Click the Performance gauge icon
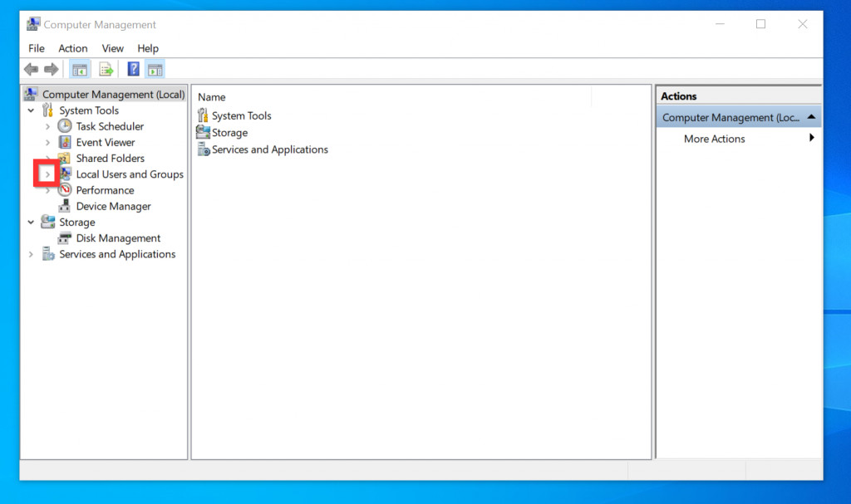The image size is (851, 504). (65, 190)
